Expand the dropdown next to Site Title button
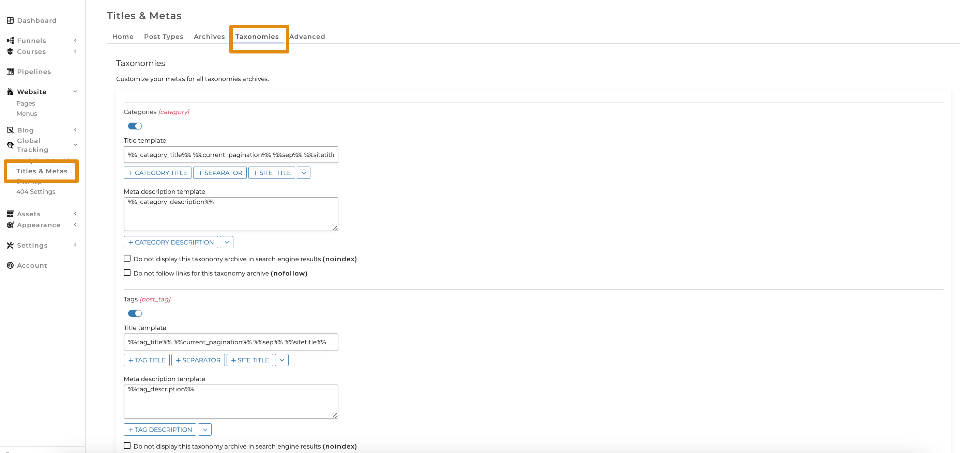Screen dimensions: 980x453 tap(303, 173)
